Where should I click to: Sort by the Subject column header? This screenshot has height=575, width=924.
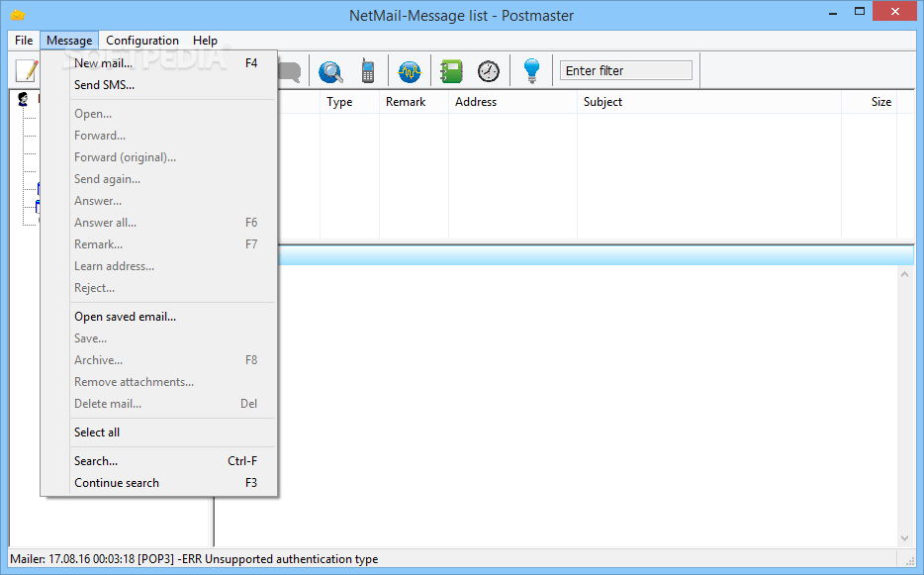709,102
